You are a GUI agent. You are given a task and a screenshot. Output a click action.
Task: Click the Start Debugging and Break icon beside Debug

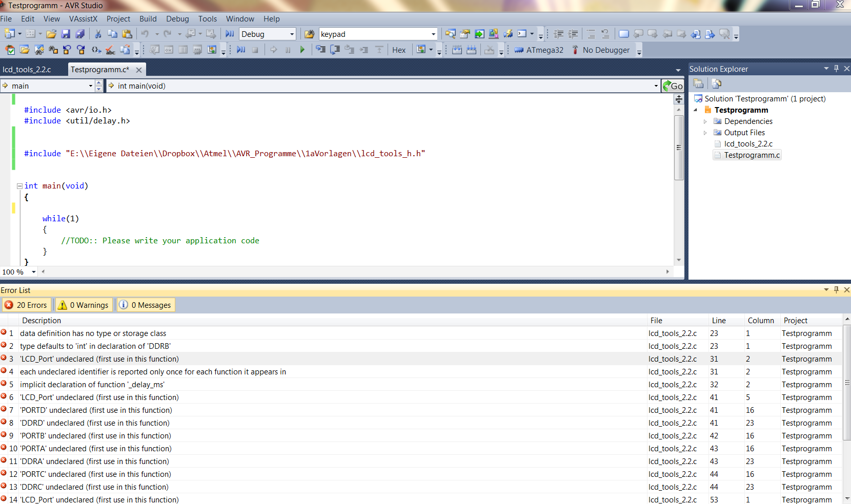click(x=230, y=34)
